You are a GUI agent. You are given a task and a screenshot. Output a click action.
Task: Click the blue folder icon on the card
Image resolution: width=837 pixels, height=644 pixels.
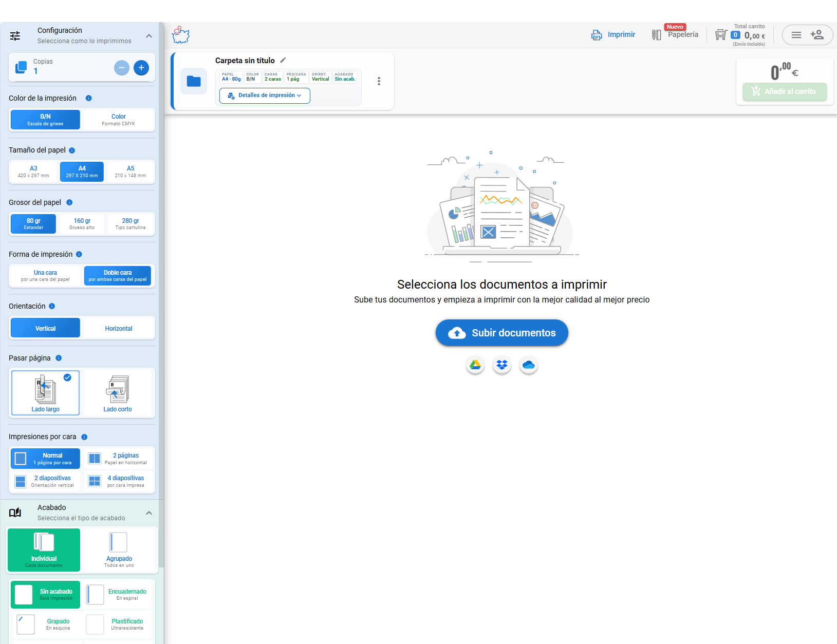point(194,81)
